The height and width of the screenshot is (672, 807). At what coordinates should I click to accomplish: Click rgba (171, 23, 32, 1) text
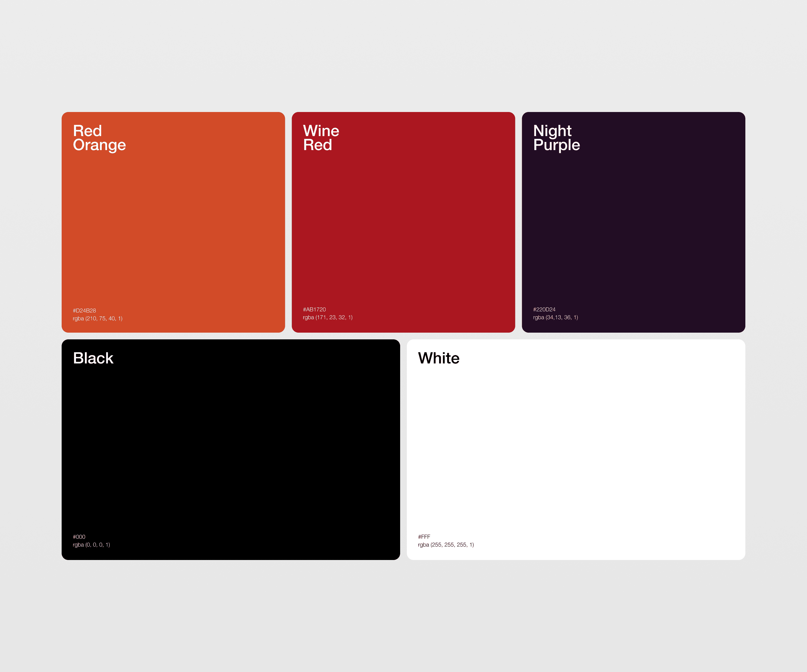tap(327, 317)
